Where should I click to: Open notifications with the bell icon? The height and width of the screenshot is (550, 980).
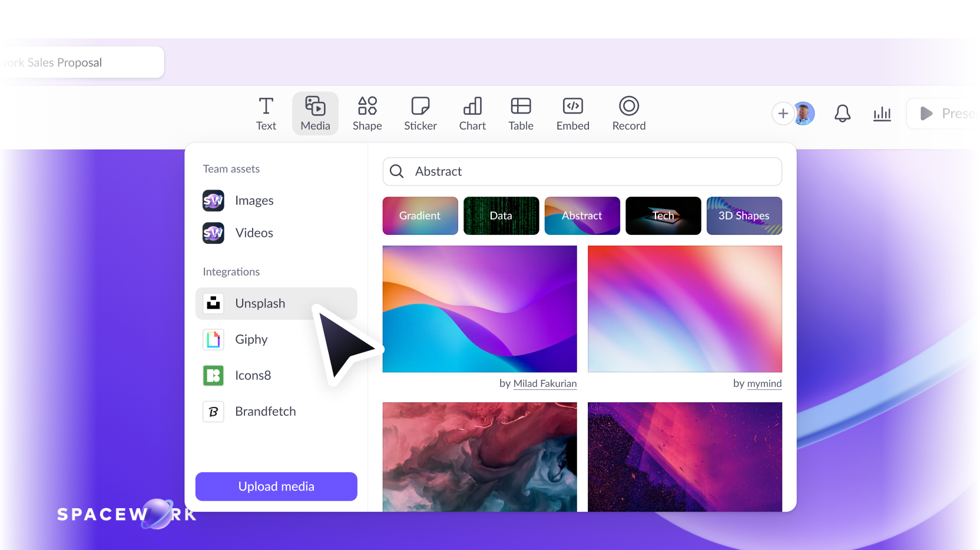[842, 114]
